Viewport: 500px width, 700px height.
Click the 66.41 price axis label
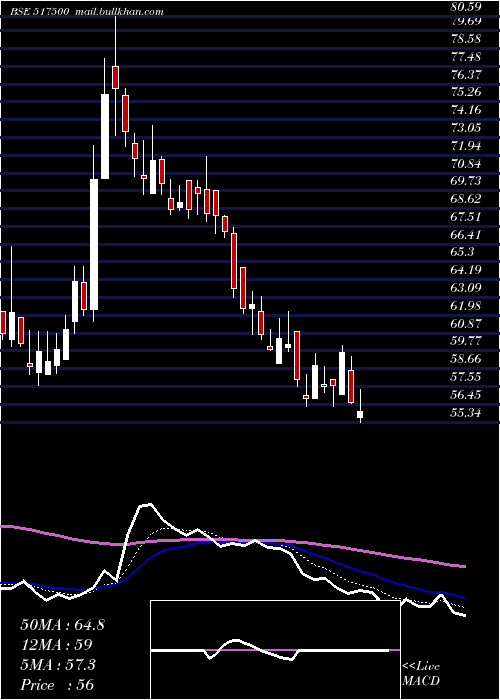pyautogui.click(x=465, y=234)
